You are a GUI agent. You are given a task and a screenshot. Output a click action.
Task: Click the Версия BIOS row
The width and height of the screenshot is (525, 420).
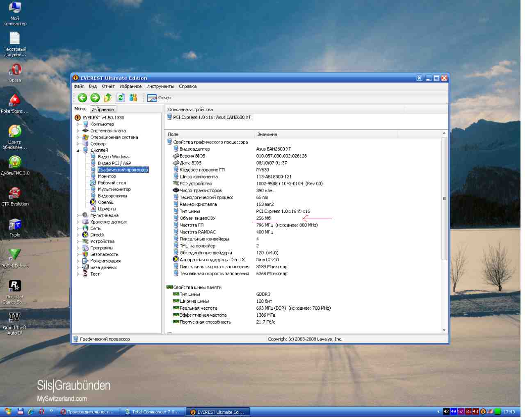(x=304, y=156)
